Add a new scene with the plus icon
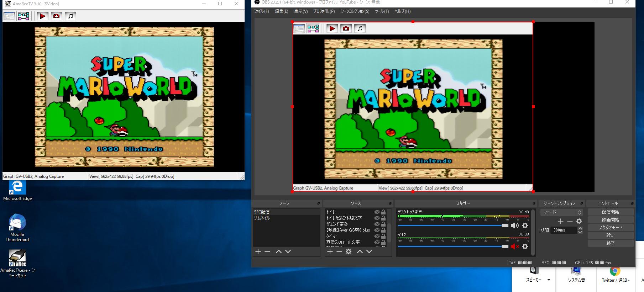Image resolution: width=644 pixels, height=292 pixels. (x=258, y=251)
